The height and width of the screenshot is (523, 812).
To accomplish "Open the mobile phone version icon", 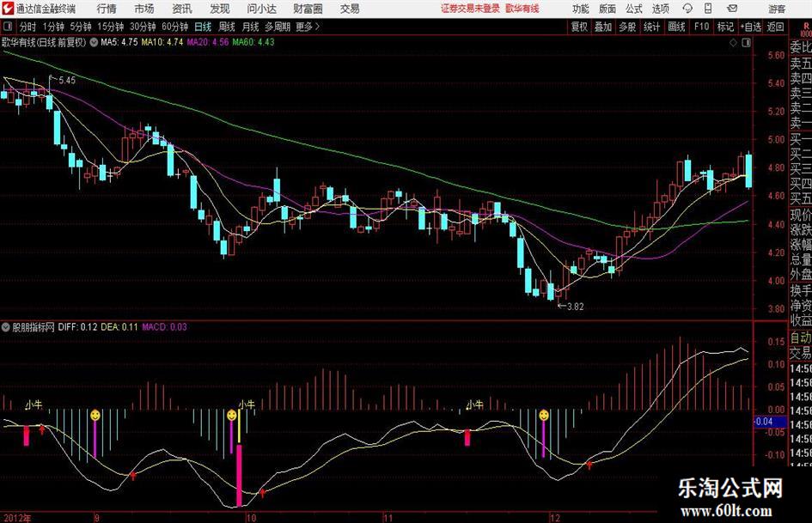I will [x=708, y=9].
